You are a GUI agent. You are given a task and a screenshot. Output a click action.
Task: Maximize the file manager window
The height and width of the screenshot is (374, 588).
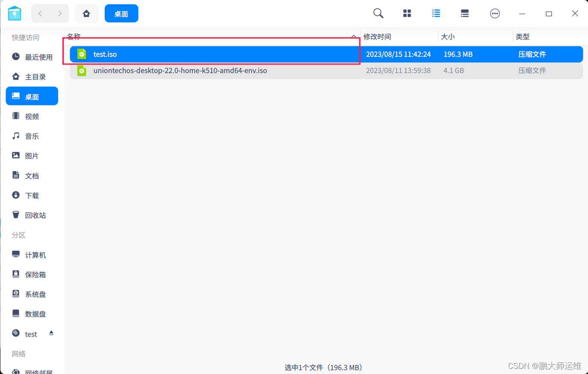pyautogui.click(x=549, y=14)
